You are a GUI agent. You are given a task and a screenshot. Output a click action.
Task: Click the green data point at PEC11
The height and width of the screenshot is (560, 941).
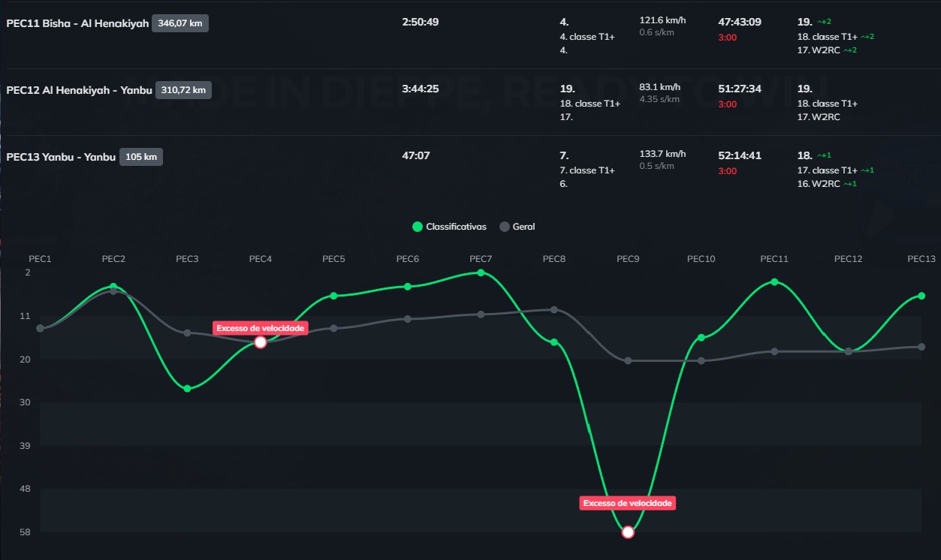click(x=774, y=282)
